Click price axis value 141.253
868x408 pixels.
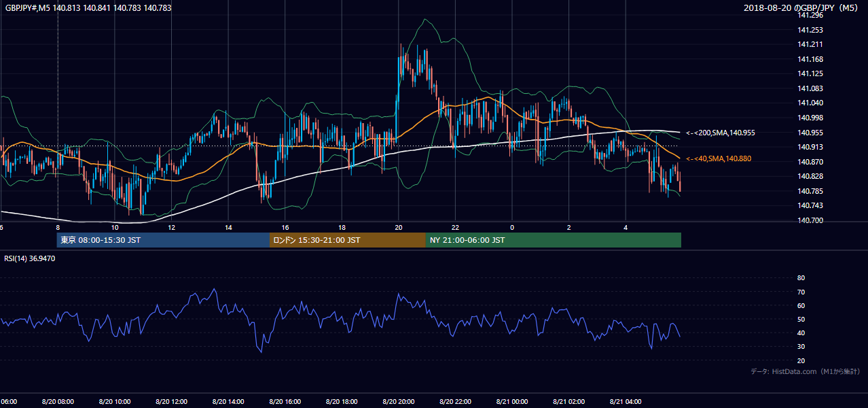pyautogui.click(x=810, y=30)
